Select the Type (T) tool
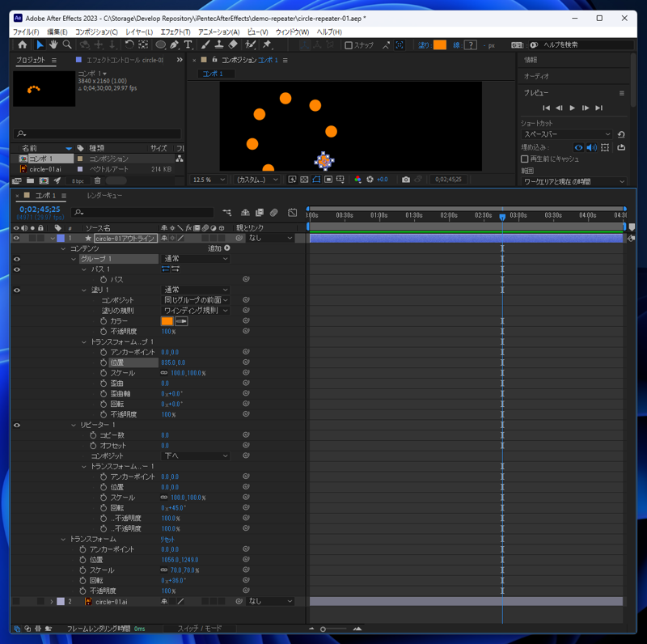The image size is (647, 644). 188,45
